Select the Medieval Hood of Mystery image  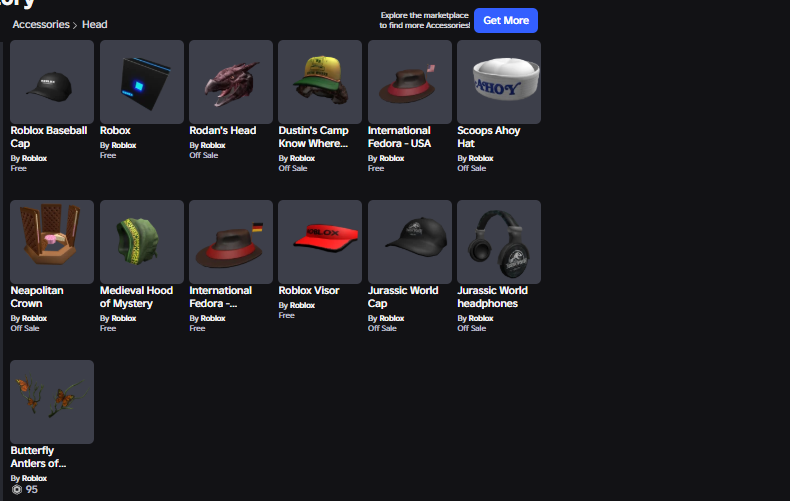[x=142, y=242]
